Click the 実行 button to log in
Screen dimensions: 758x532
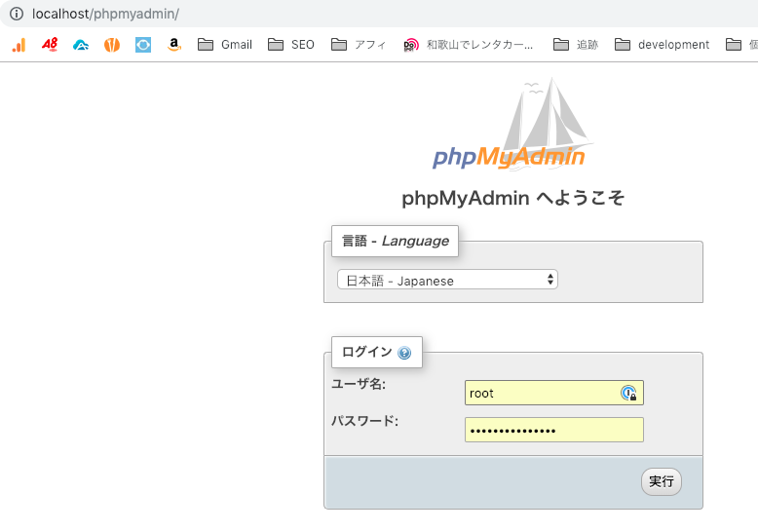click(662, 481)
